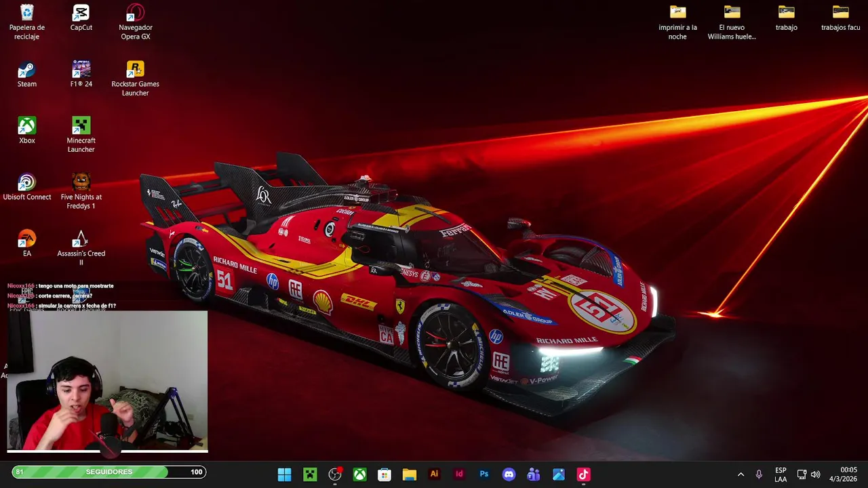This screenshot has height=488, width=868.
Task: Open File Explorer from the taskbar
Action: click(410, 474)
